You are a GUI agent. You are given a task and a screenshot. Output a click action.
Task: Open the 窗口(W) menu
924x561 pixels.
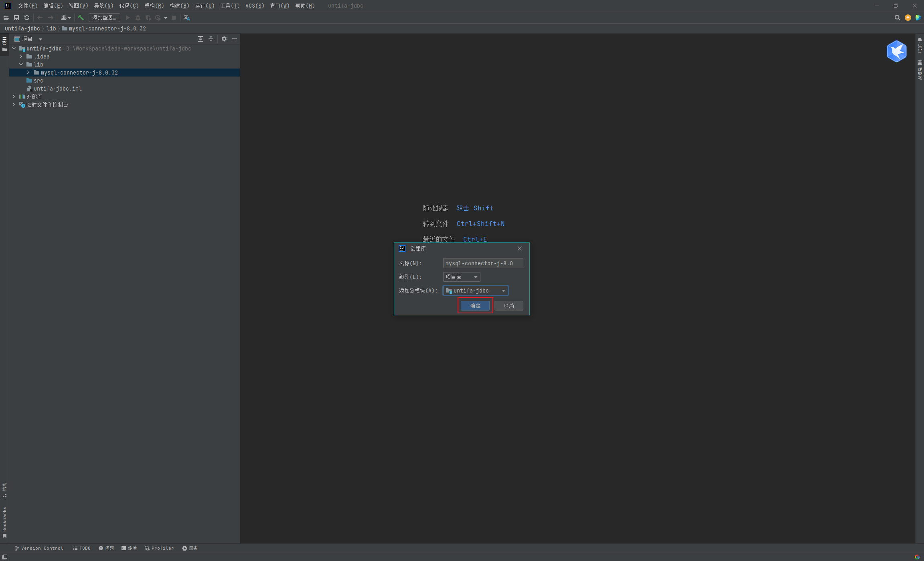point(280,6)
